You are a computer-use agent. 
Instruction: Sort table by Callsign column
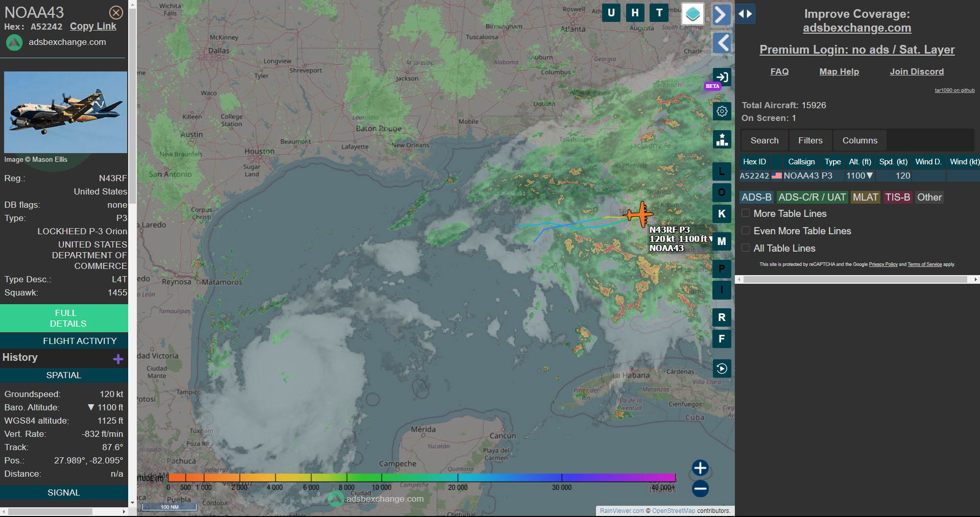pyautogui.click(x=801, y=162)
